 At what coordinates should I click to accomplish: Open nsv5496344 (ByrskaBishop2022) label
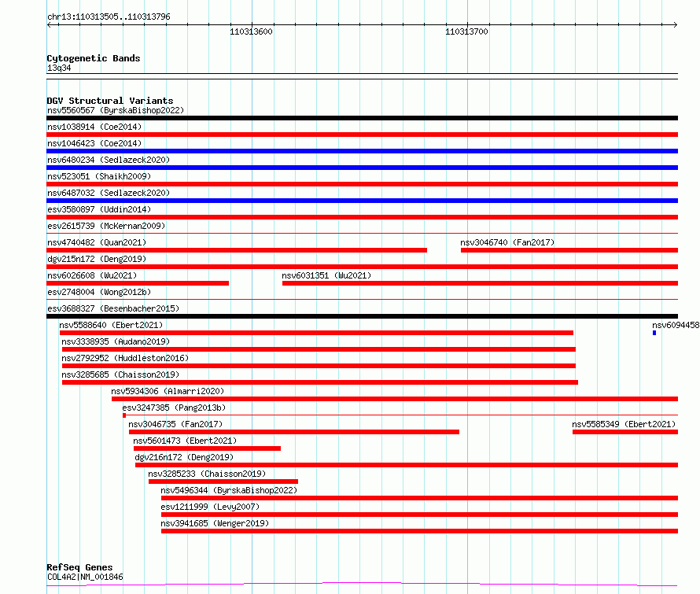tap(229, 490)
